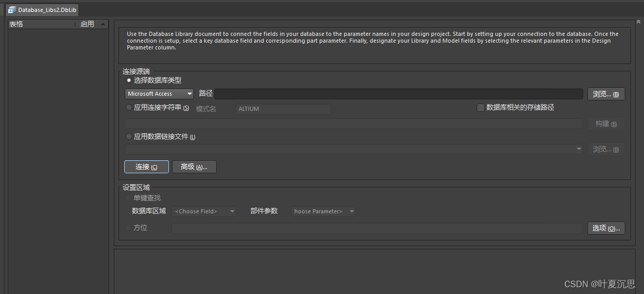Click the 模式名 ALTIUM text field
Screen dimensions: 644x294
click(x=283, y=109)
